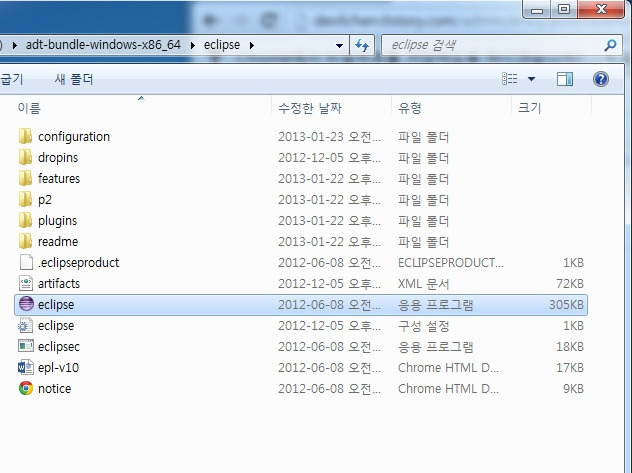Select the p2 folder name
The height and width of the screenshot is (473, 632).
pos(45,200)
